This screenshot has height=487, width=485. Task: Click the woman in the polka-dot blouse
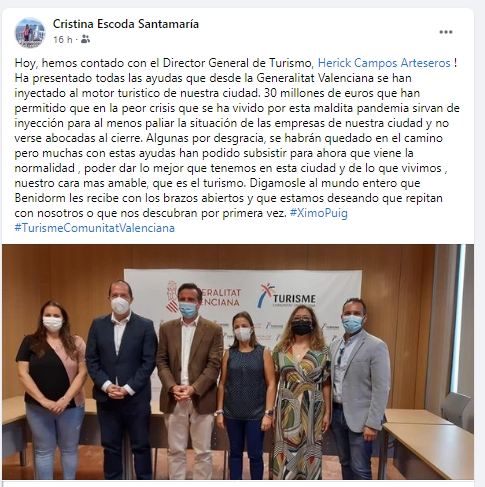244,395
